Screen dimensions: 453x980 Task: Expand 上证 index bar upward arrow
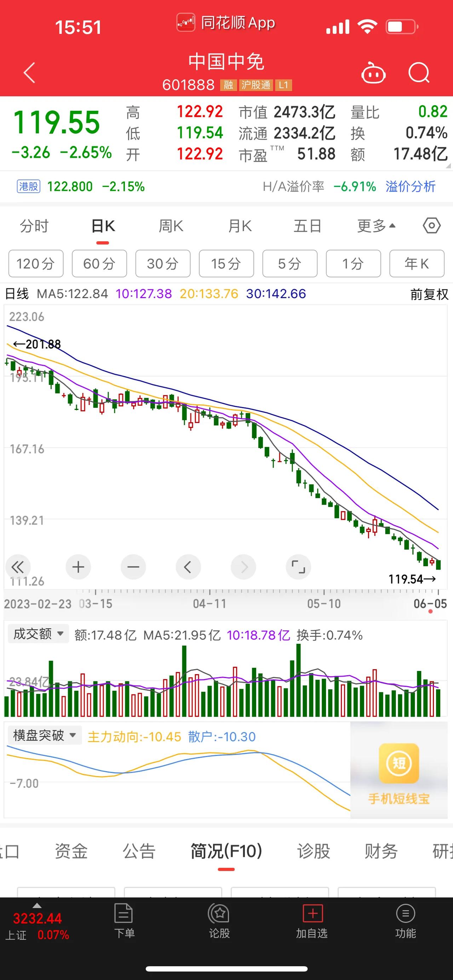tap(37, 905)
